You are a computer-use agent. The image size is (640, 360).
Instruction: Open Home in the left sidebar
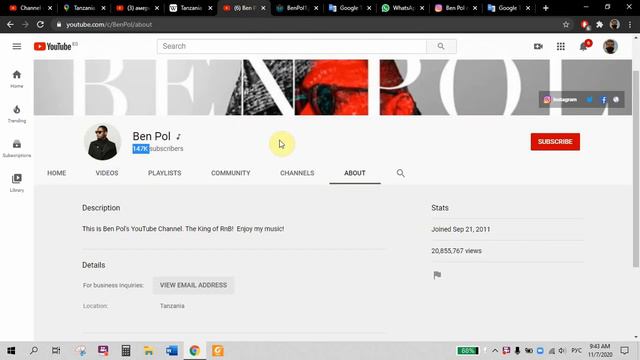point(17,79)
